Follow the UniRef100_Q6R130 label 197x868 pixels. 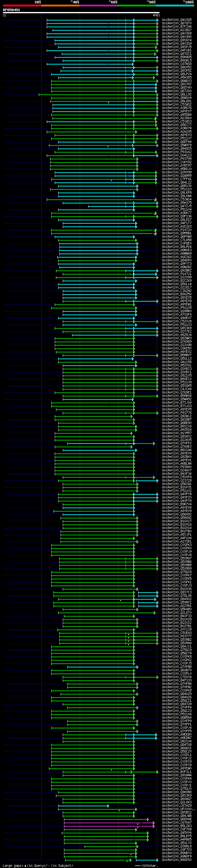pyautogui.click(x=177, y=186)
